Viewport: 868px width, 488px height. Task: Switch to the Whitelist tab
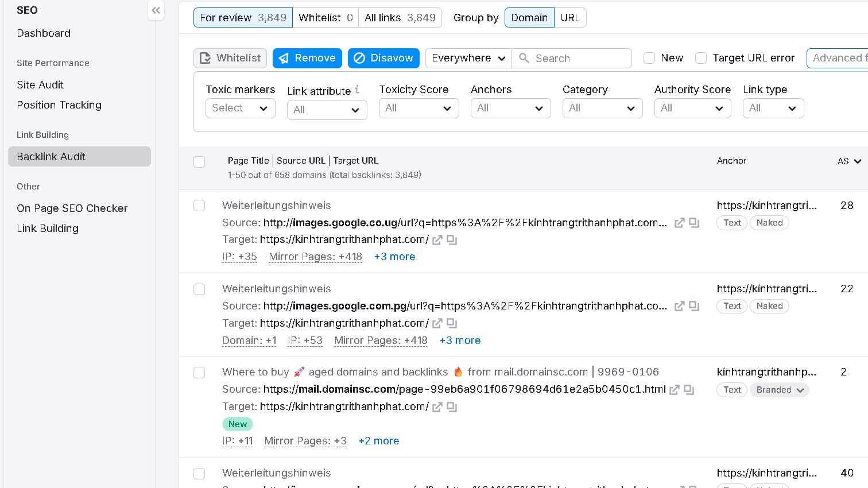(325, 17)
